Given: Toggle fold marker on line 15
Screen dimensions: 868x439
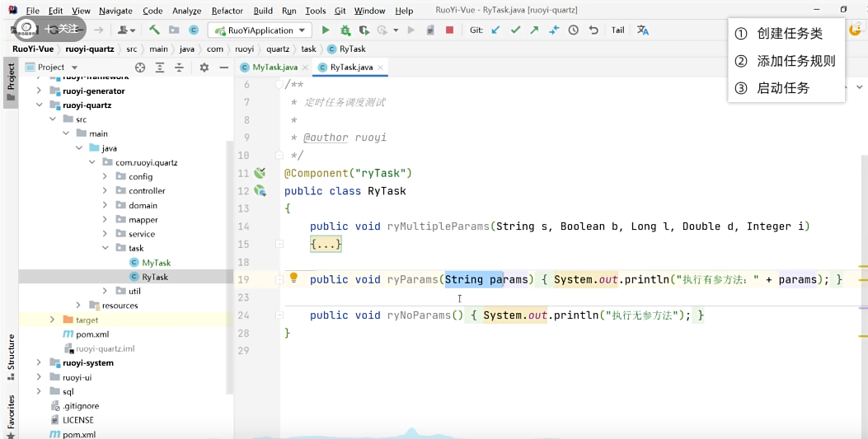Looking at the screenshot, I should [279, 244].
